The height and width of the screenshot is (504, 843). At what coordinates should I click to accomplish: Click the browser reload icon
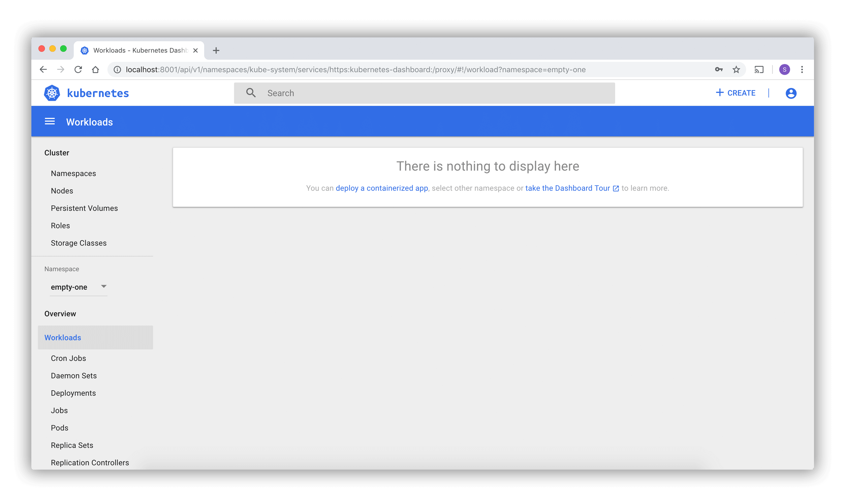pyautogui.click(x=78, y=70)
